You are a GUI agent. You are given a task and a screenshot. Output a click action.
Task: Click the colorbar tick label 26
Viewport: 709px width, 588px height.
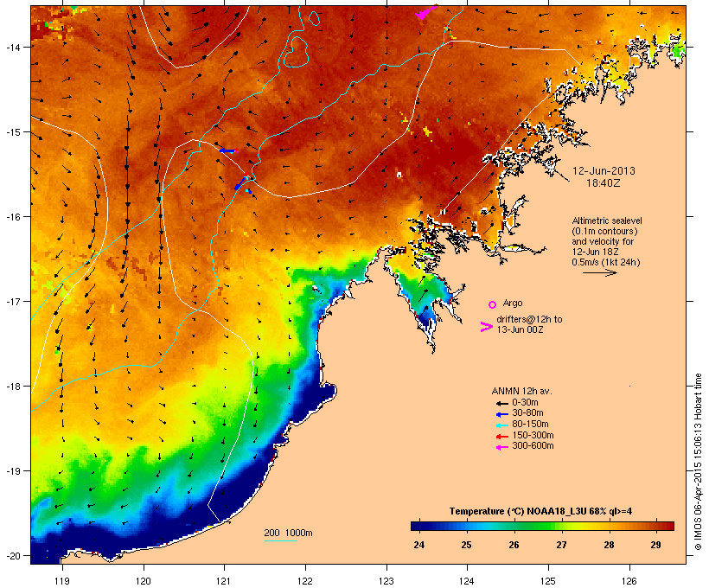(x=514, y=545)
